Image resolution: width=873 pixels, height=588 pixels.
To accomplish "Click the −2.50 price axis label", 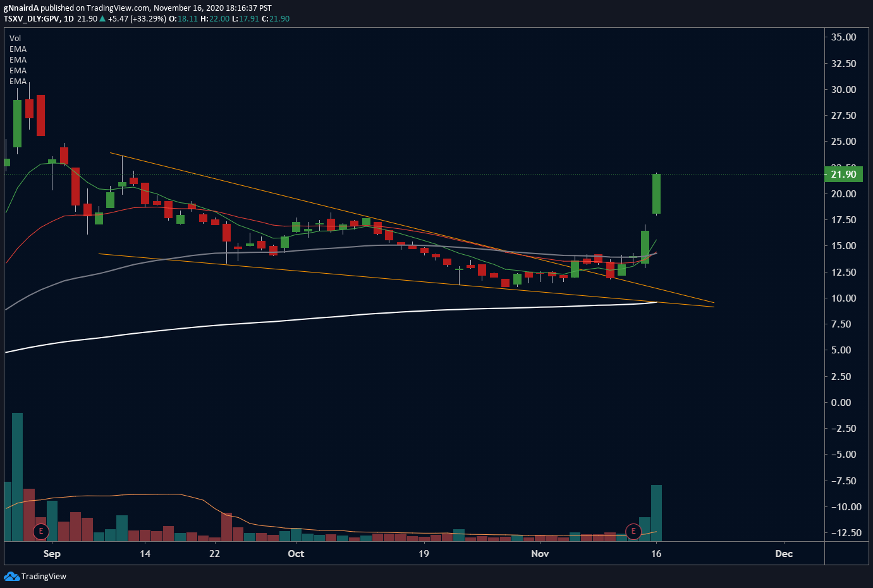I will click(843, 429).
